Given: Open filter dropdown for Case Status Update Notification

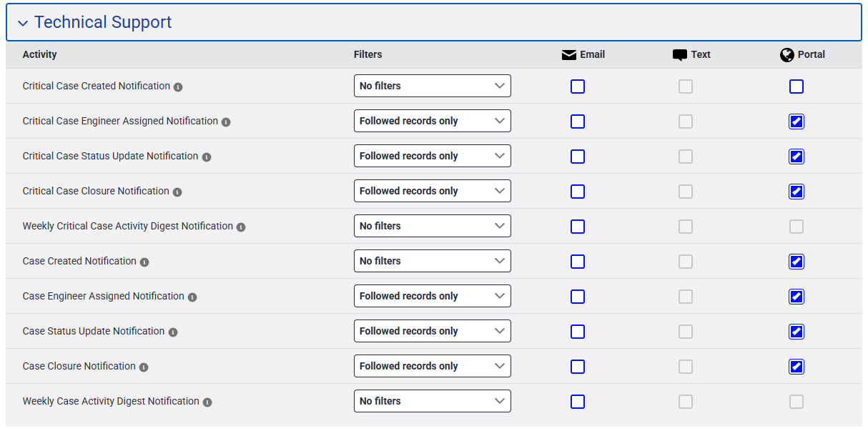Looking at the screenshot, I should click(433, 331).
